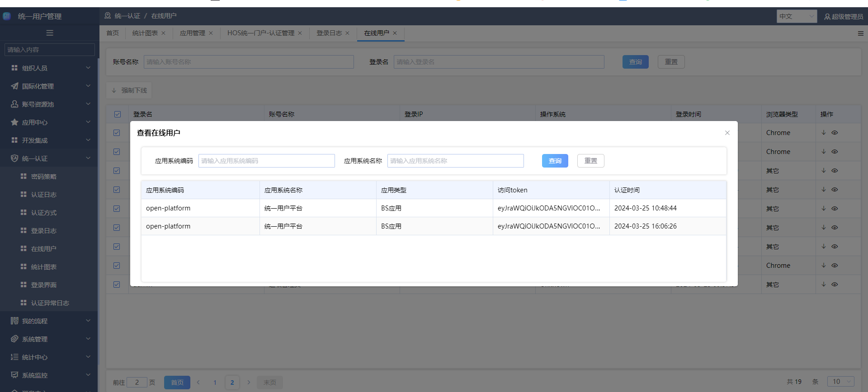Expand the 系统管理 menu
Screen dimensions: 868x392
(88, 339)
